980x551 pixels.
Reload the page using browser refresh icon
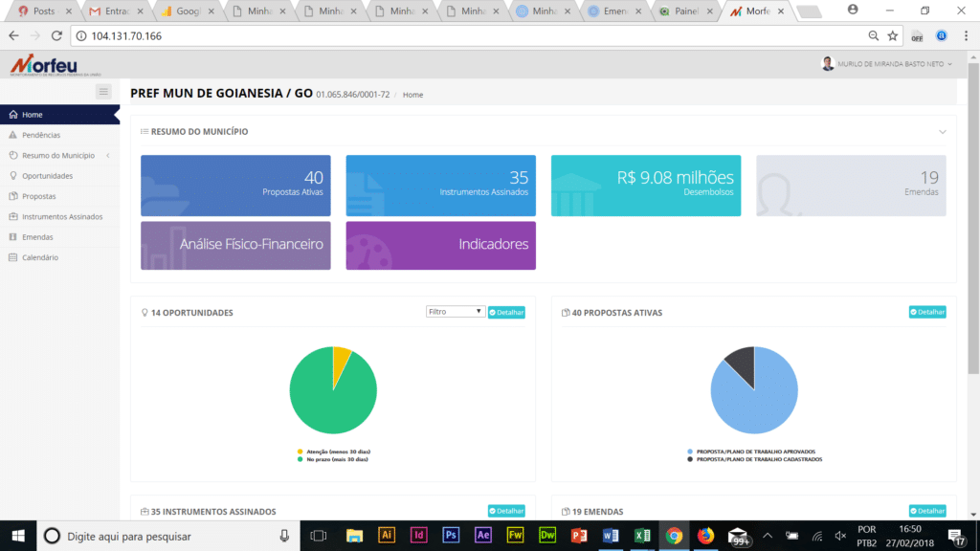click(56, 35)
